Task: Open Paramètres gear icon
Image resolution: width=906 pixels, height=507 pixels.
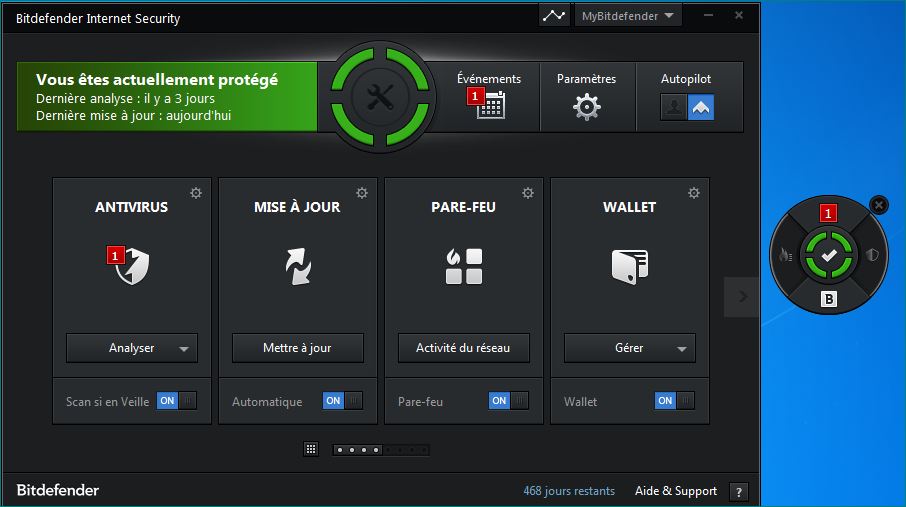Action: click(586, 106)
